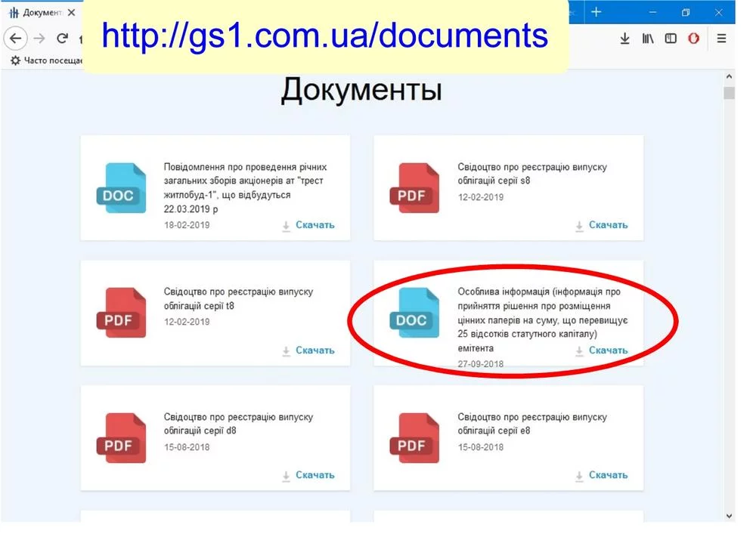Open Часто посещаемые bookmarks gear item
Image resolution: width=756 pixels, height=534 pixels.
[47, 60]
